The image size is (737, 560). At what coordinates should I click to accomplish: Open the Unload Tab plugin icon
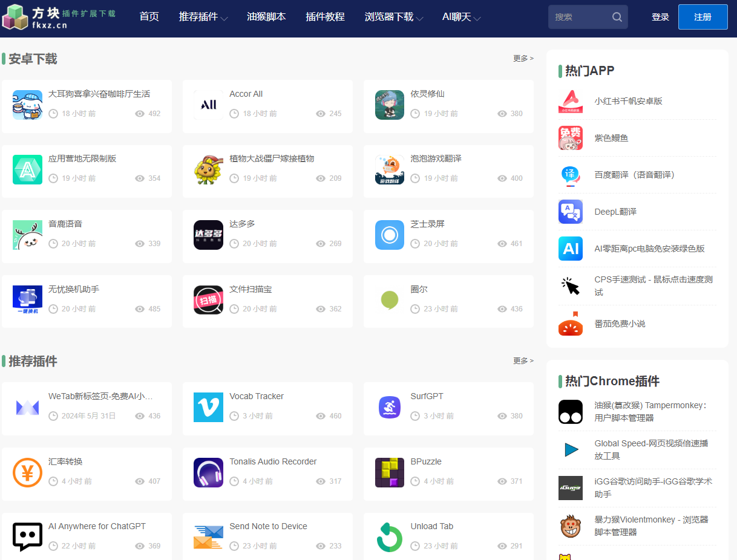click(390, 537)
